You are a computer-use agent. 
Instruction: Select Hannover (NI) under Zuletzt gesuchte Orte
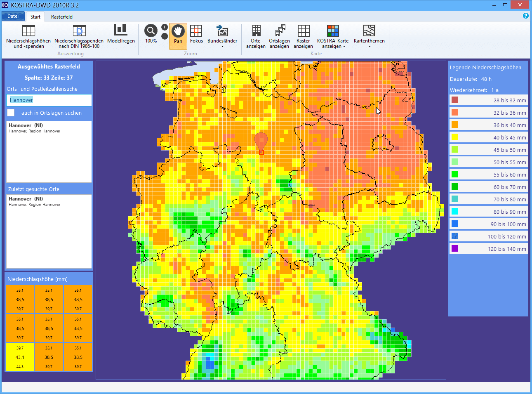[49, 201]
